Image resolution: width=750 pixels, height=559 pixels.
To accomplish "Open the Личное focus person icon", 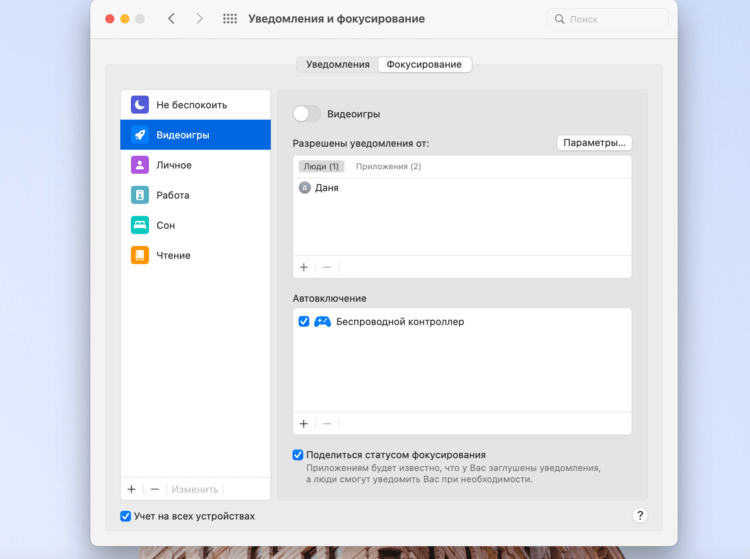I will (x=140, y=165).
